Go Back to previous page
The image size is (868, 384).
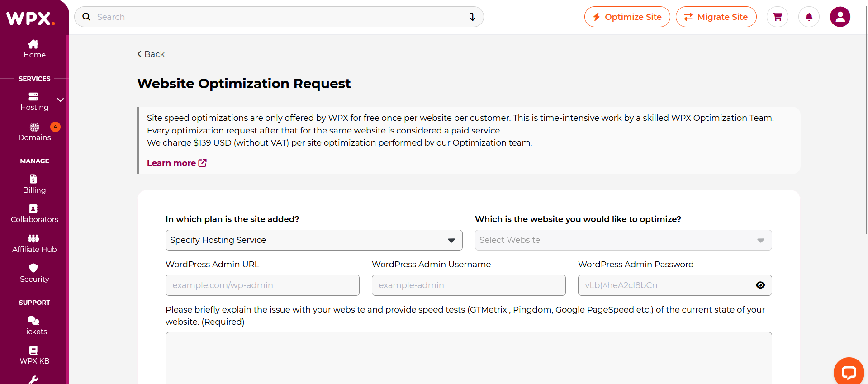pos(151,54)
